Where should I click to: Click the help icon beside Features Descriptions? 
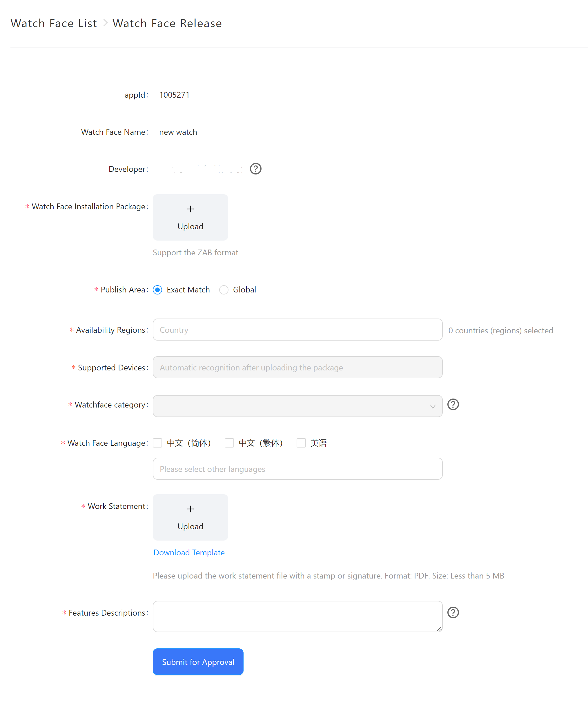pyautogui.click(x=453, y=612)
